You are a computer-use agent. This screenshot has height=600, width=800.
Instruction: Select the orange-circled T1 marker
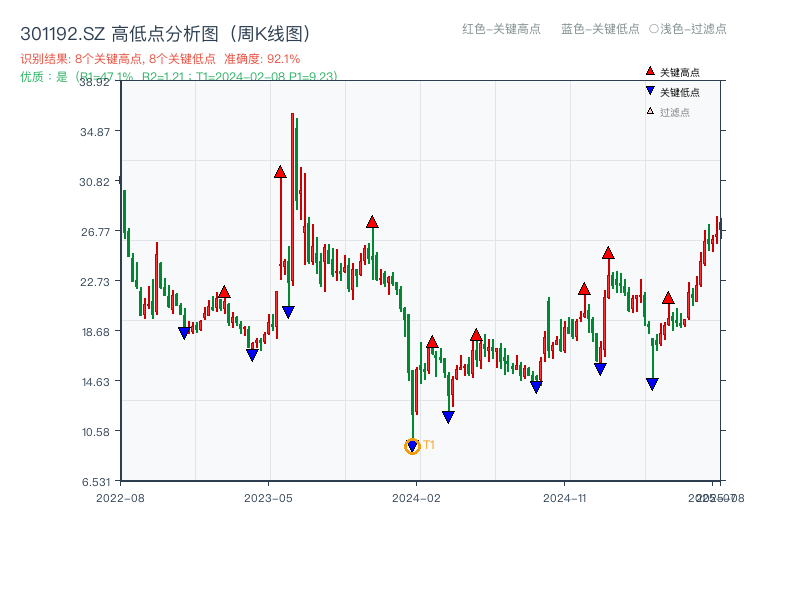tap(412, 445)
